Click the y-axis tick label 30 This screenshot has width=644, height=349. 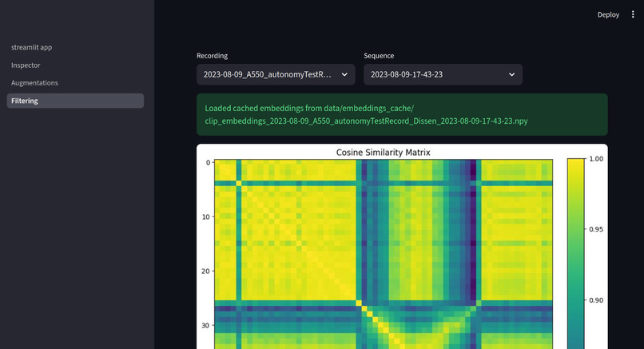206,325
